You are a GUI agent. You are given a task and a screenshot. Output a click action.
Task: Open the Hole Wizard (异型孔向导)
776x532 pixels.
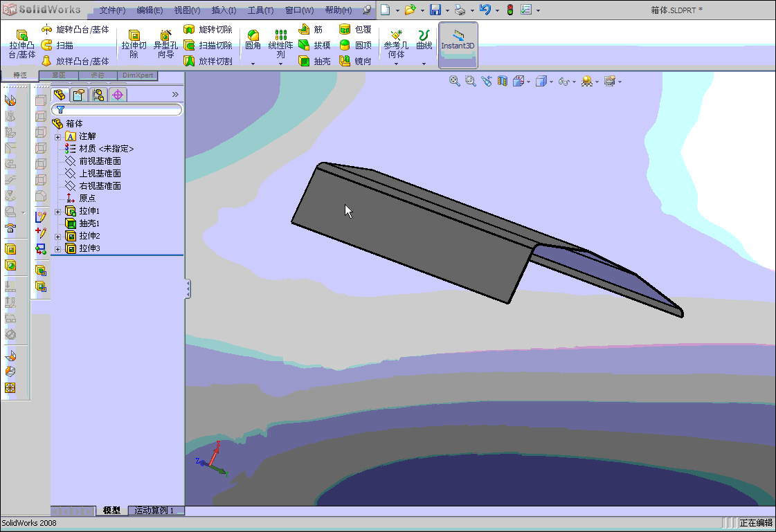tap(165, 44)
